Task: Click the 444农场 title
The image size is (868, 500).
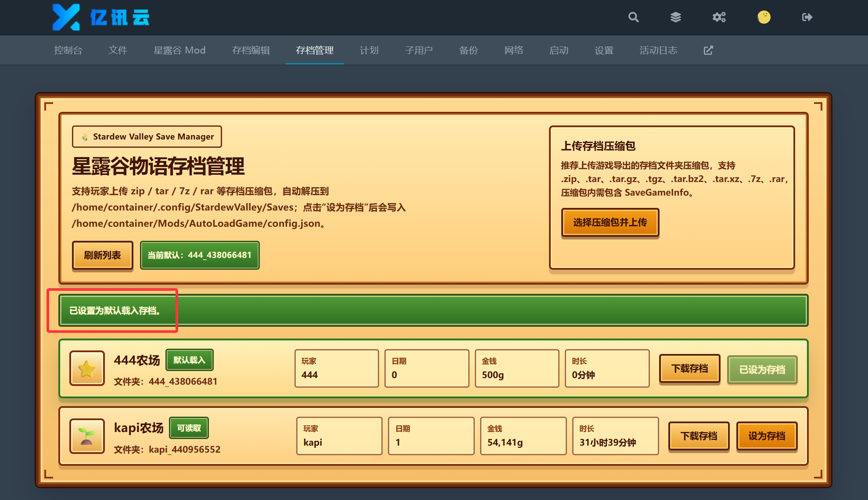Action: pyautogui.click(x=137, y=361)
